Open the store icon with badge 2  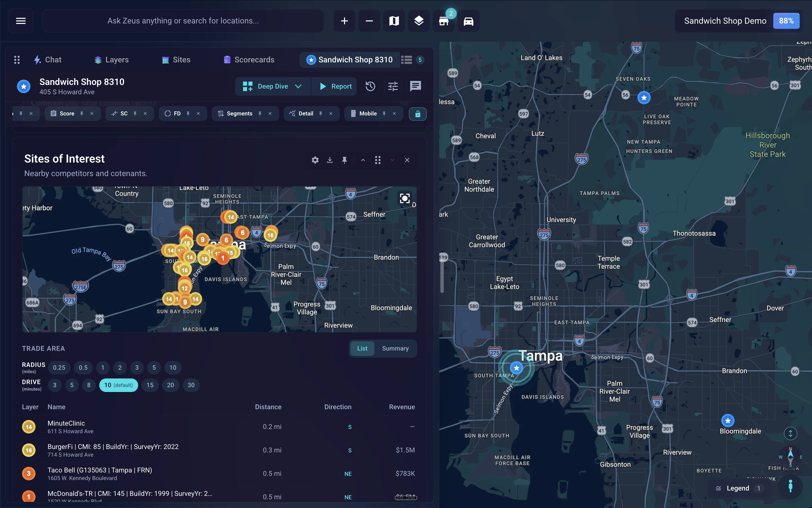[x=443, y=21]
